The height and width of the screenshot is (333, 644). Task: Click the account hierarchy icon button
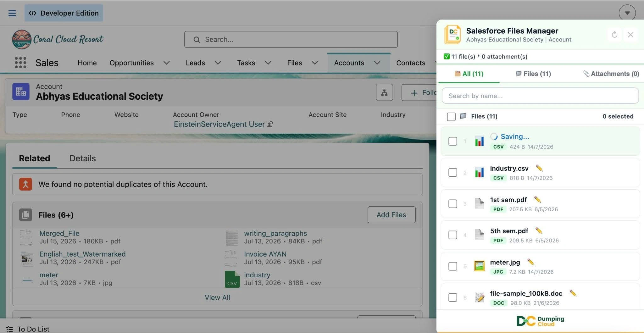384,92
